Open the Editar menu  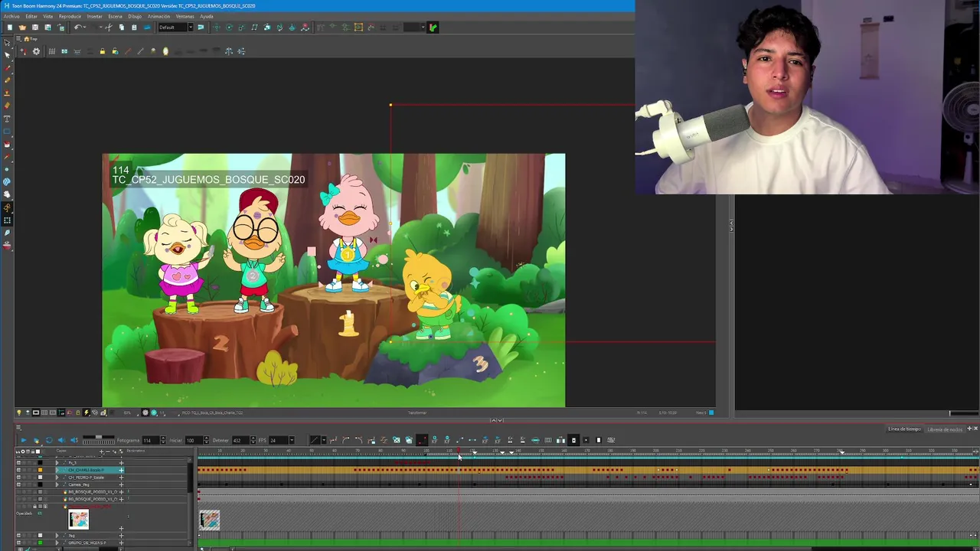(31, 16)
